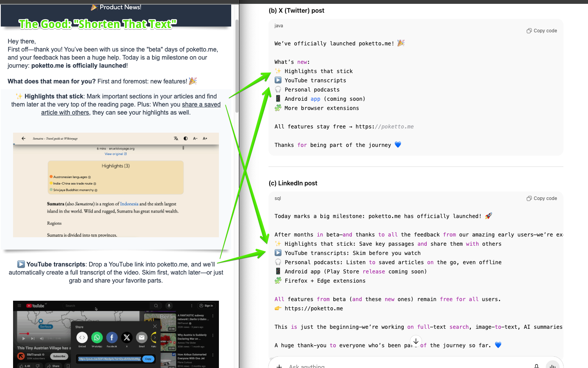Click the microphone dictation icon
This screenshot has width=588, height=368.
pos(537,366)
